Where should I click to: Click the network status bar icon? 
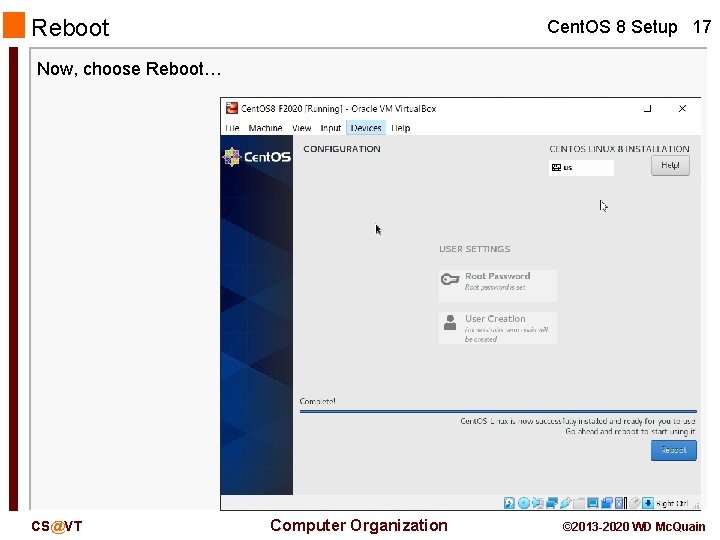point(551,503)
